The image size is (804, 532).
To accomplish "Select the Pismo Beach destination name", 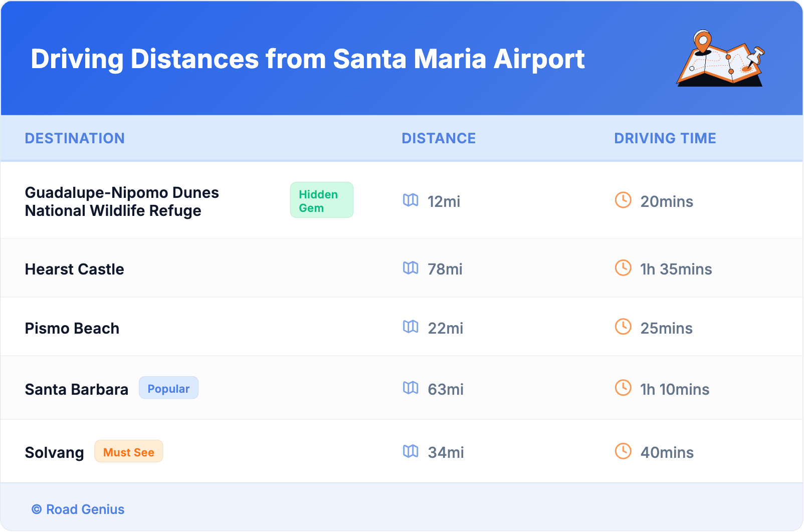I will [x=72, y=329].
